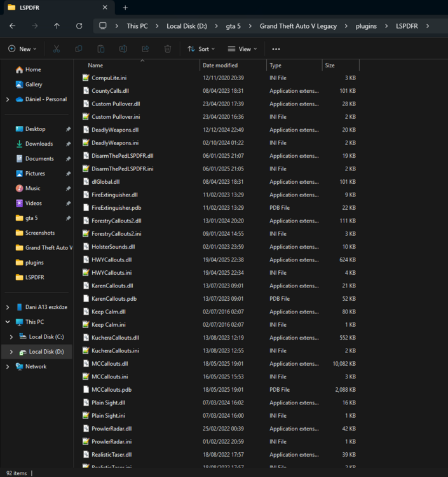Click the Copy toolbar icon
448x477 pixels.
click(x=79, y=49)
